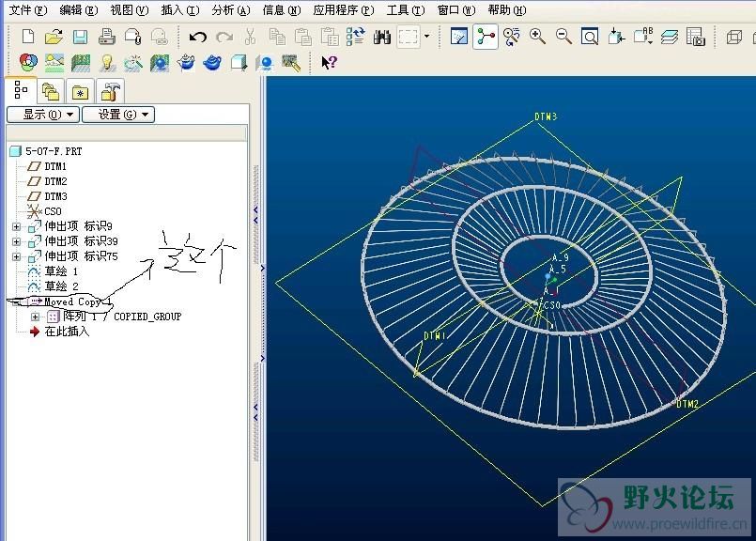Launch the View Manager icon
The image size is (756, 541).
click(x=695, y=37)
